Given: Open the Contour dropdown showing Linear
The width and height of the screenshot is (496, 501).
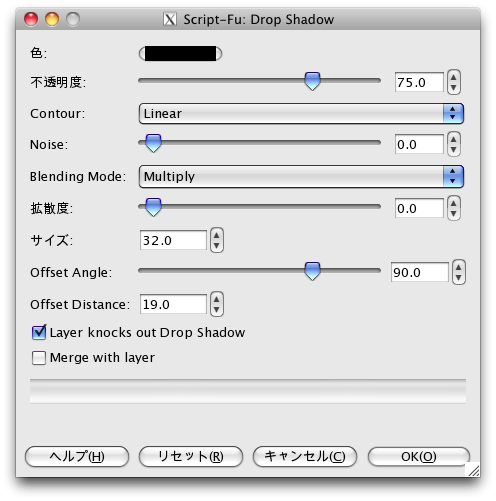Looking at the screenshot, I should 301,113.
